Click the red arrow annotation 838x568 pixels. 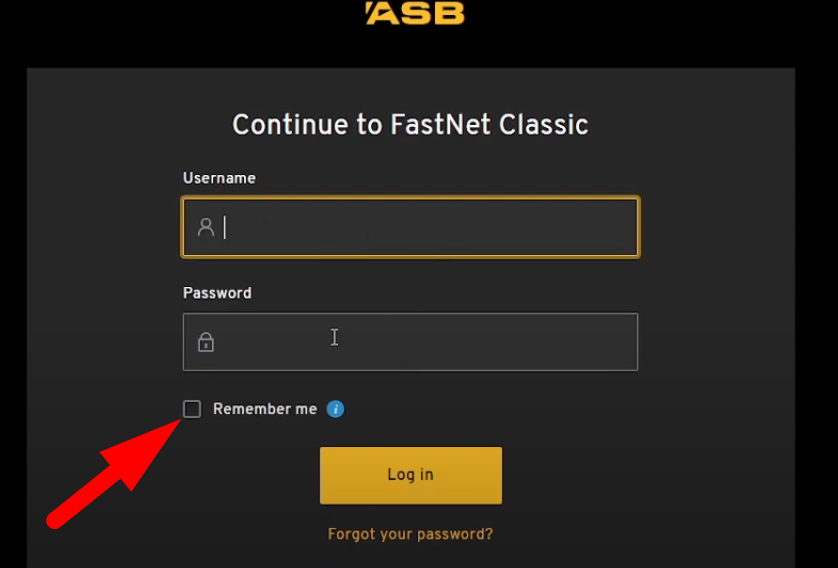pyautogui.click(x=110, y=475)
